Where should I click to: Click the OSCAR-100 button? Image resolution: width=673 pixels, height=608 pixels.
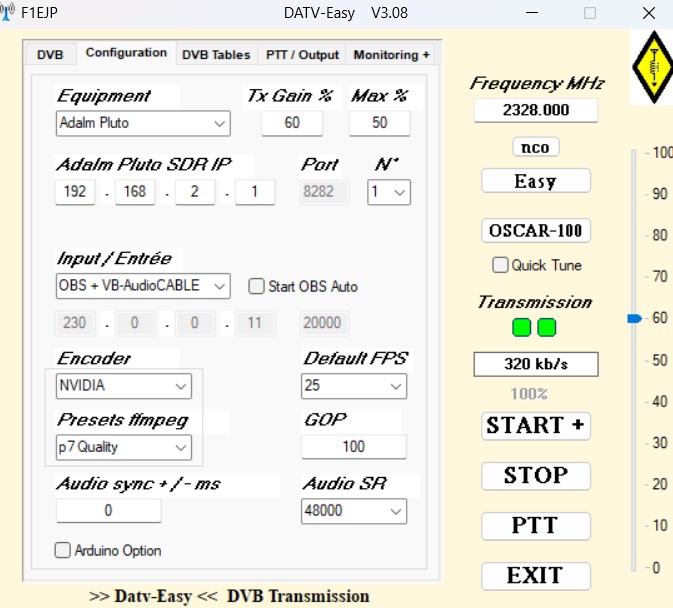[535, 231]
